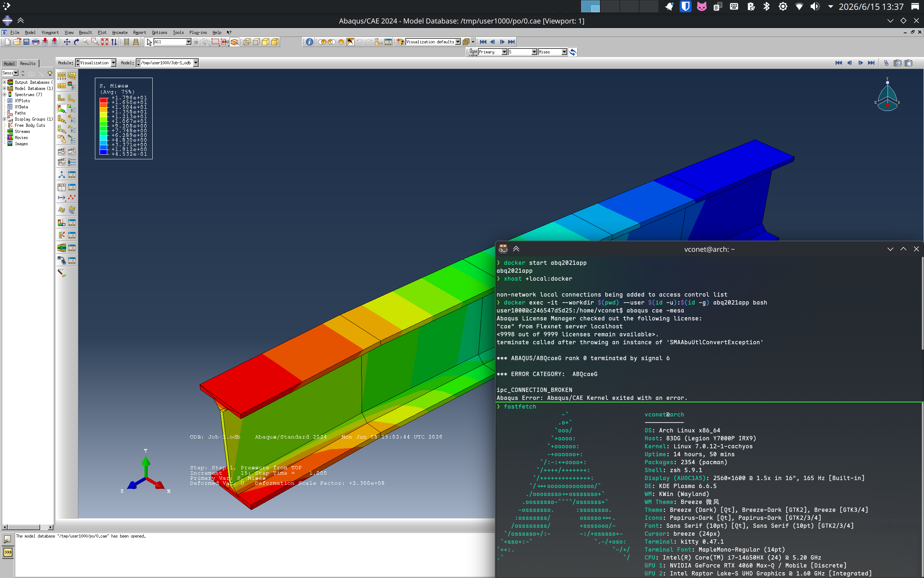Toggle wireframe render style
The width and height of the screenshot is (924, 578).
247,42
